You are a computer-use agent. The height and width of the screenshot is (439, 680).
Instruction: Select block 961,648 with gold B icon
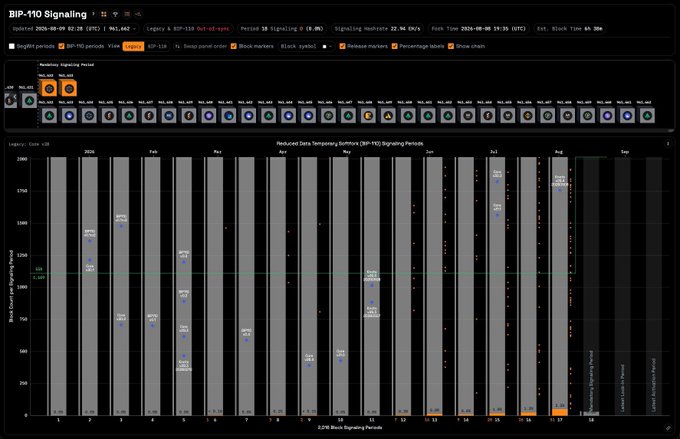pyautogui.click(x=368, y=116)
